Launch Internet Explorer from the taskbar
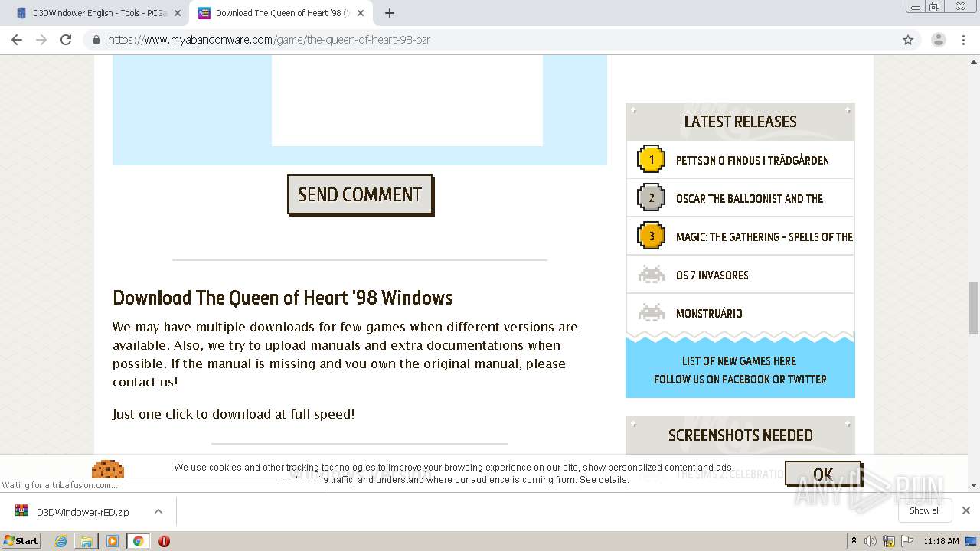 click(60, 541)
